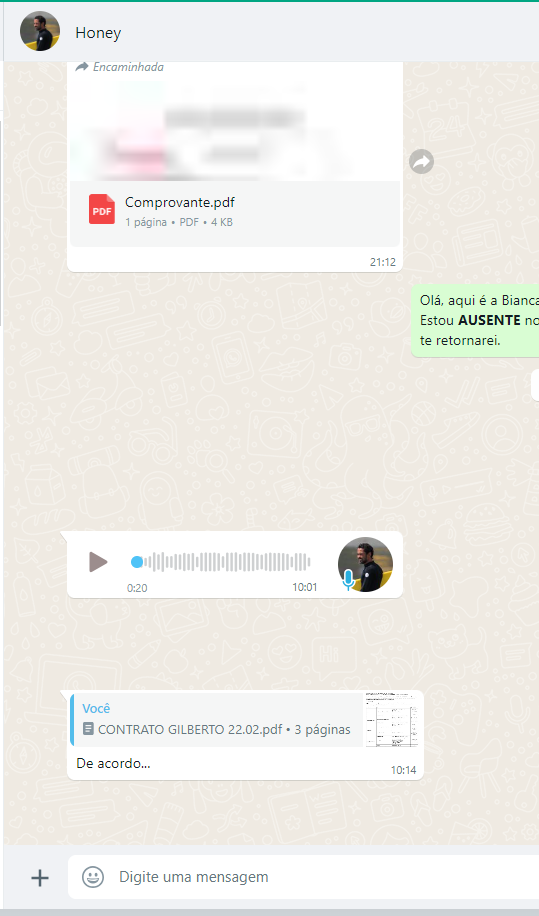Image resolution: width=539 pixels, height=916 pixels.
Task: Play the voice message
Action: [98, 562]
